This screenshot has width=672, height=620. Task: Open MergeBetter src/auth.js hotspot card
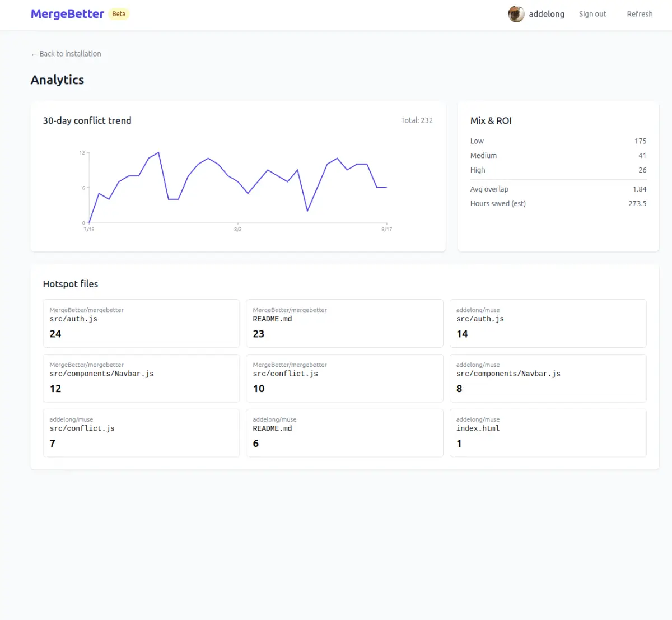point(141,323)
